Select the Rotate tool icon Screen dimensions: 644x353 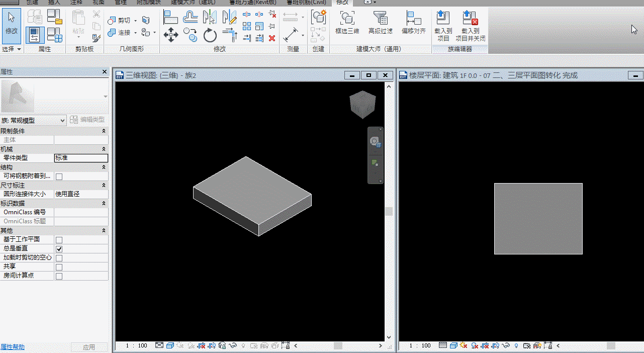pos(210,35)
